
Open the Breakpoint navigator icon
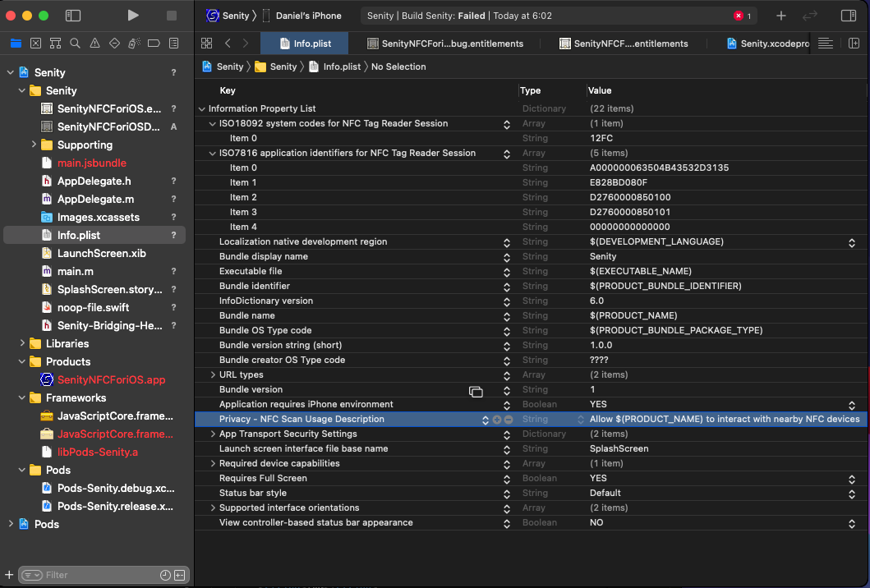(x=154, y=44)
